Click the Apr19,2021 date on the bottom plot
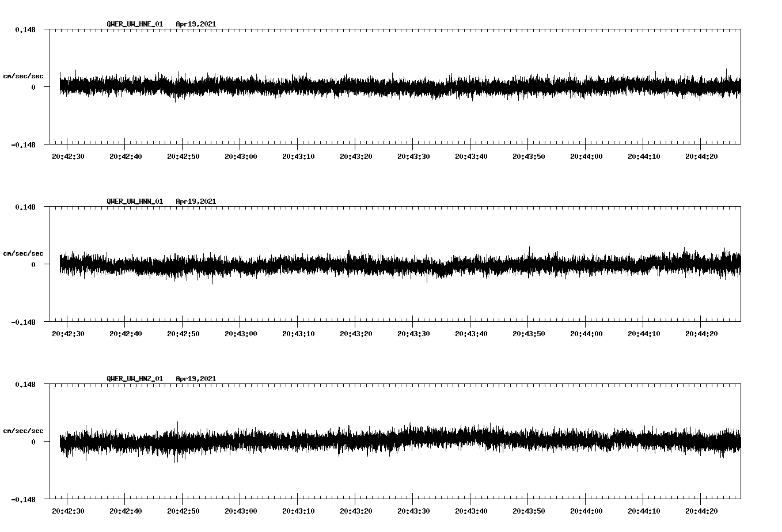The width and height of the screenshot is (782, 532). click(x=196, y=379)
